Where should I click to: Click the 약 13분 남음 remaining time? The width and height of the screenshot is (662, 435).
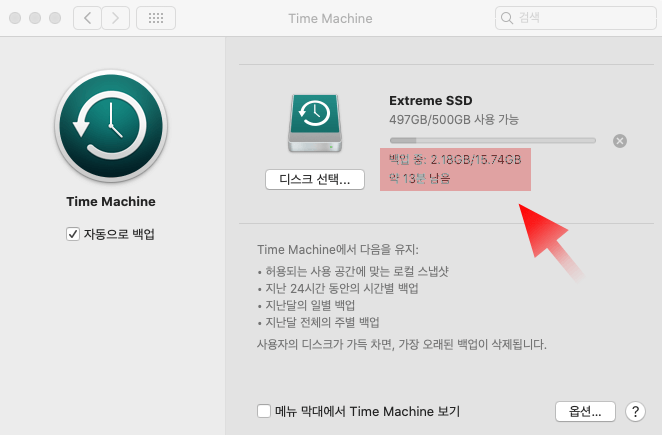420,178
